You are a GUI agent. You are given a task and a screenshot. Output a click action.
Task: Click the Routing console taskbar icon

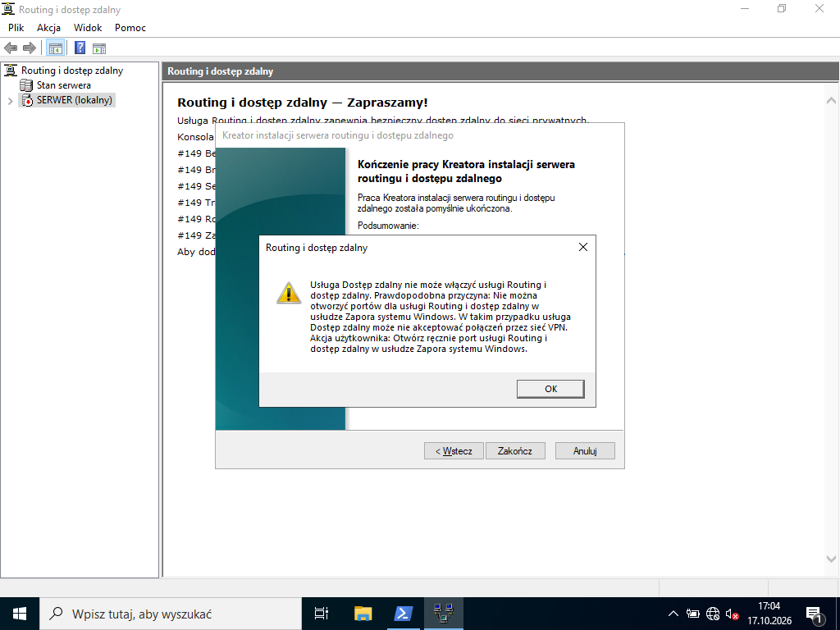coord(444,614)
